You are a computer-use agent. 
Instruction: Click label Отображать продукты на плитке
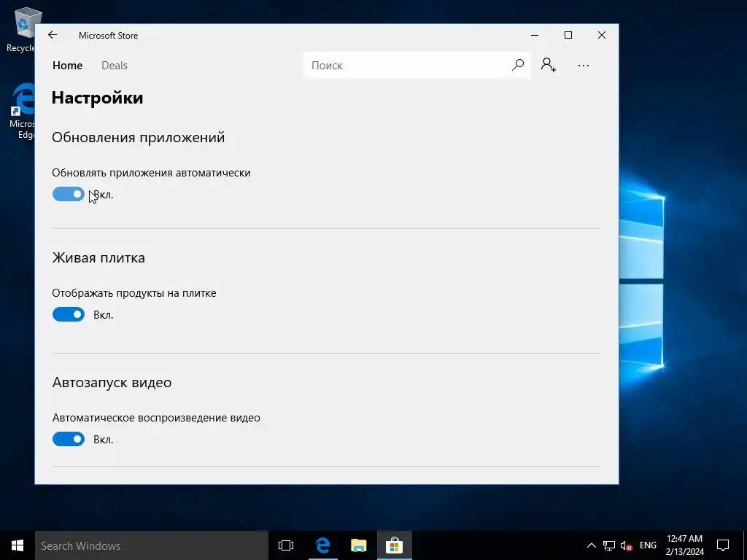pyautogui.click(x=134, y=293)
